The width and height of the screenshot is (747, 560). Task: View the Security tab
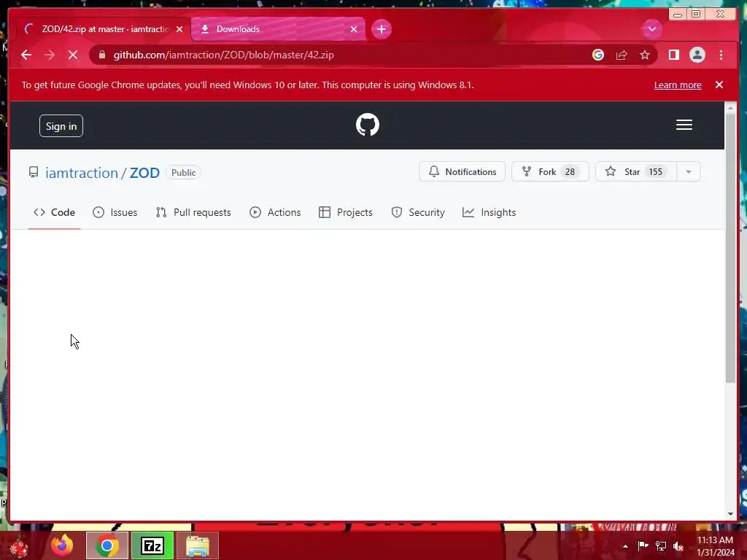coord(418,212)
